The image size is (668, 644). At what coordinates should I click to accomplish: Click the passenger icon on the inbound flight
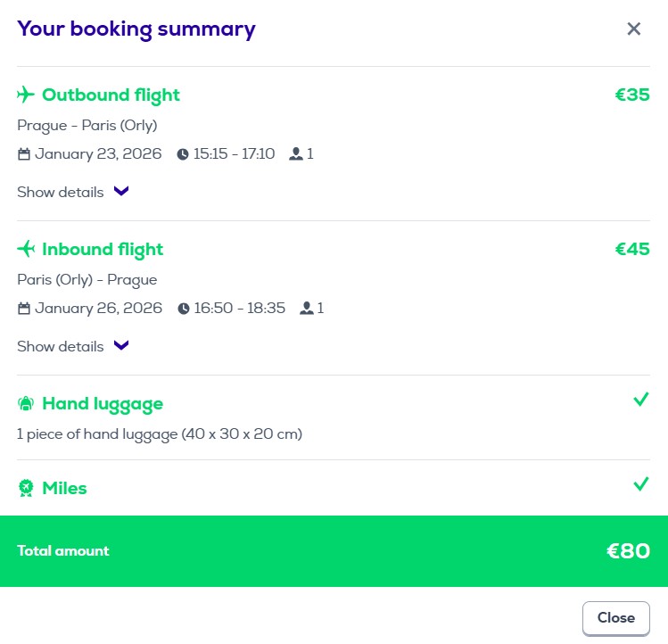coord(306,309)
